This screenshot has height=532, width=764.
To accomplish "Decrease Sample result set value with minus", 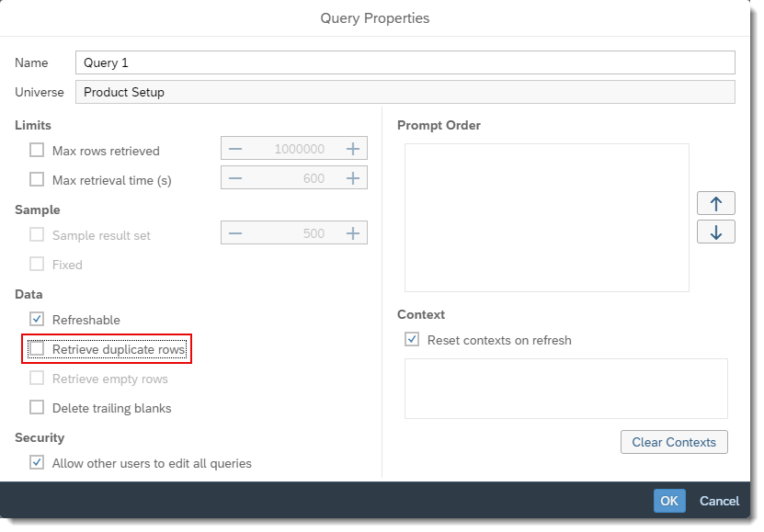I will click(235, 233).
